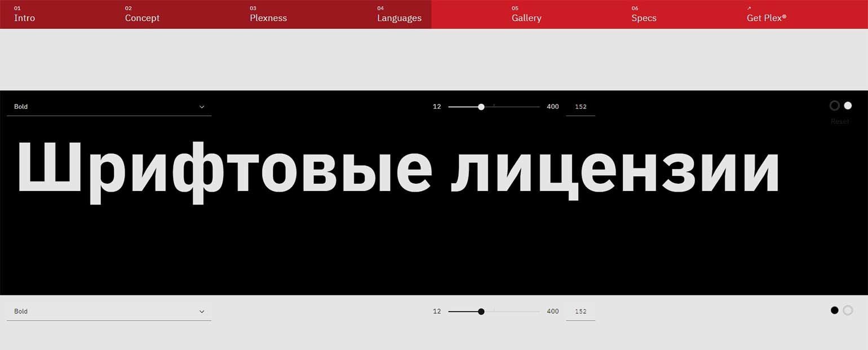This screenshot has width=868, height=350.
Task: Click the default tick mark on dark panel slider
Action: coord(494,105)
